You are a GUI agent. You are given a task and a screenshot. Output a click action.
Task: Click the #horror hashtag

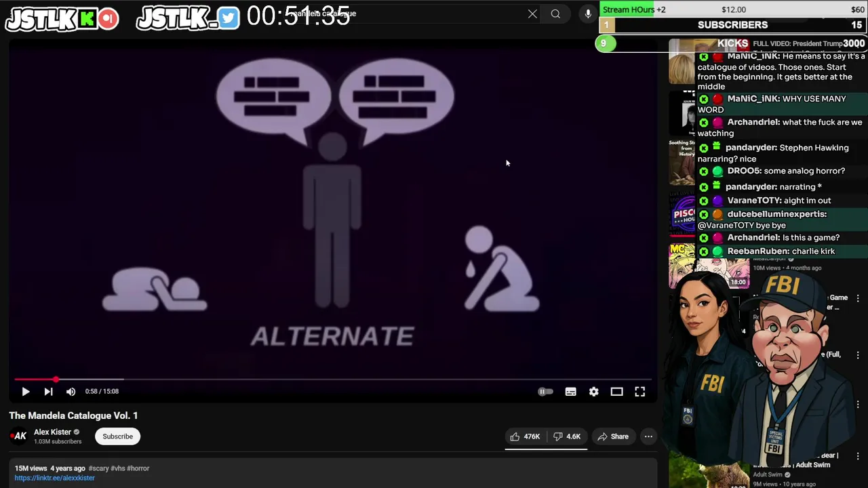tap(138, 468)
